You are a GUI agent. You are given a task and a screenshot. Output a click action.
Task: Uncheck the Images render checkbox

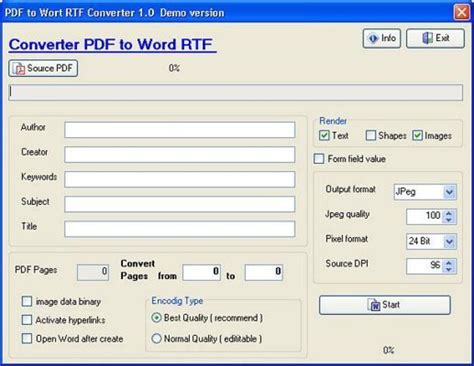[417, 135]
